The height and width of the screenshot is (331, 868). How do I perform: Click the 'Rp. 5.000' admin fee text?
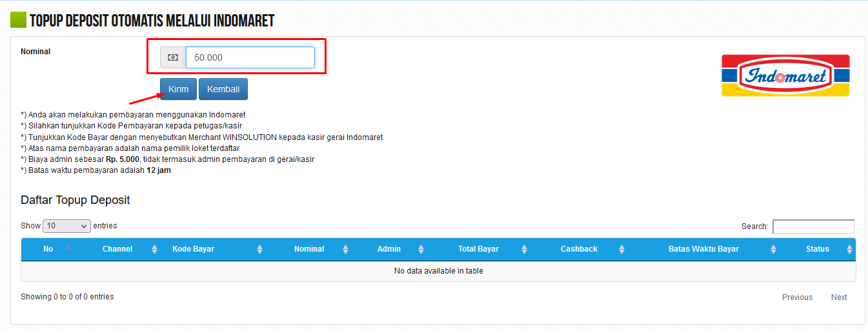click(x=123, y=159)
